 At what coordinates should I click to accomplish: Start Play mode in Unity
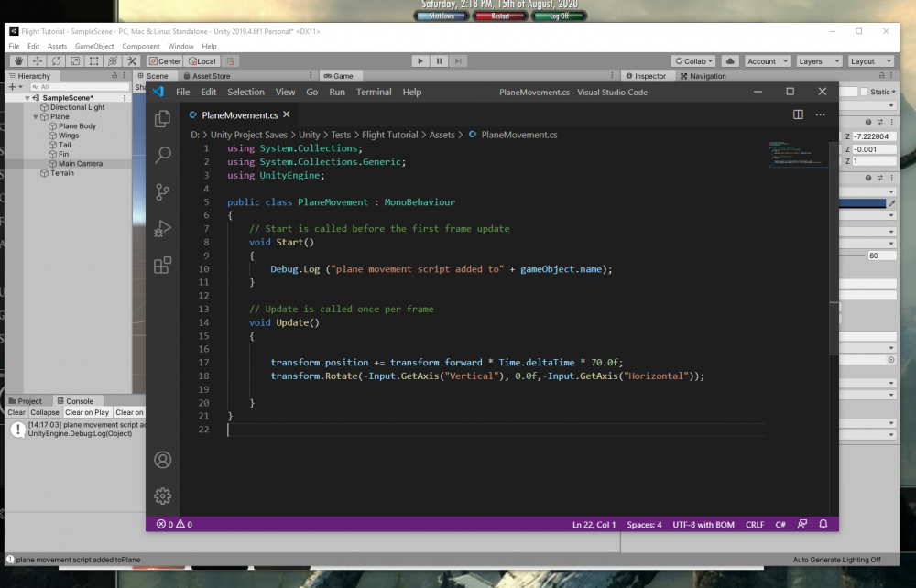pos(420,60)
